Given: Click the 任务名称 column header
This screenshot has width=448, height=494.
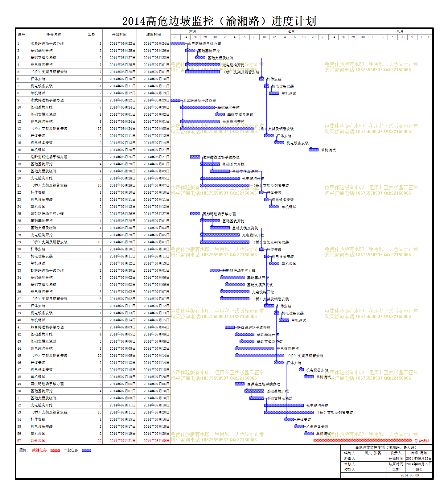Looking at the screenshot, I should pos(54,35).
